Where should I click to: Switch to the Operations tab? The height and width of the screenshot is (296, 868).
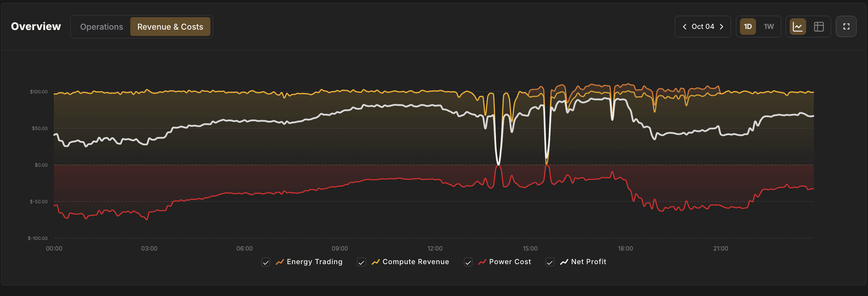click(101, 27)
